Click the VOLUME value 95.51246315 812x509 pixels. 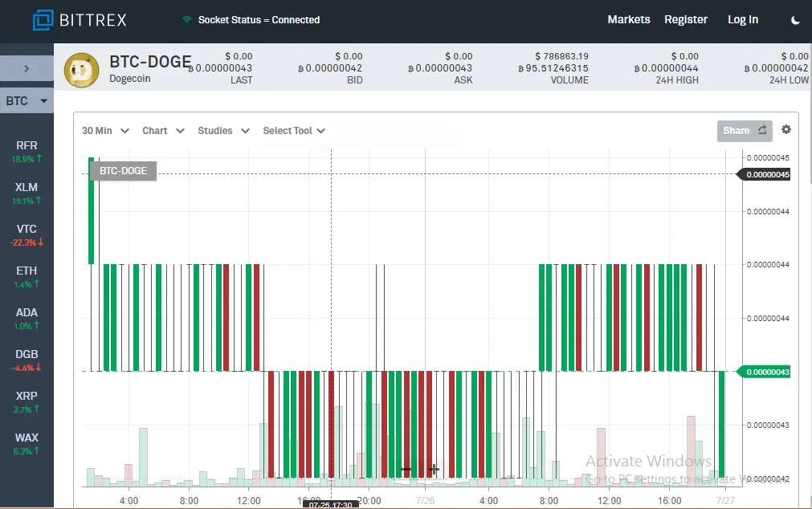(x=553, y=67)
